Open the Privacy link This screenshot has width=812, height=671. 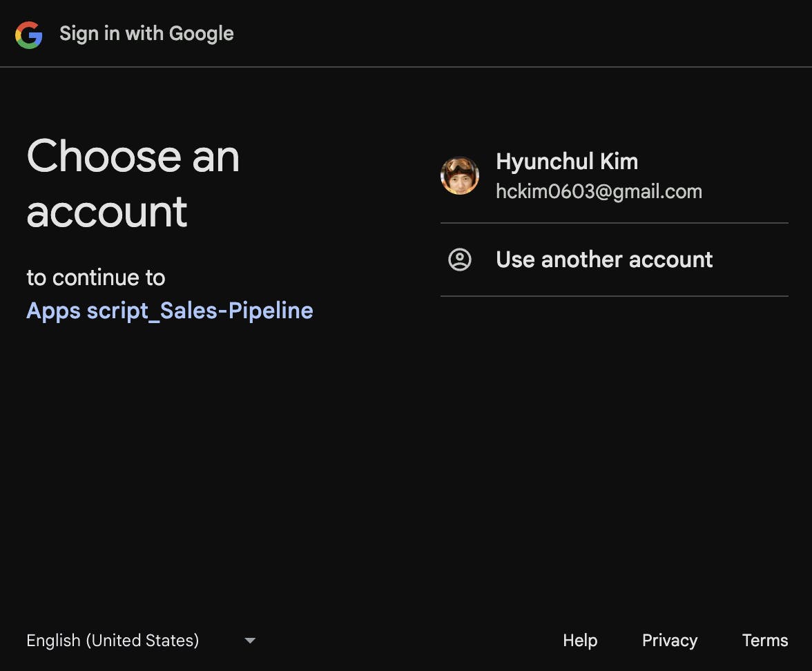pos(669,641)
